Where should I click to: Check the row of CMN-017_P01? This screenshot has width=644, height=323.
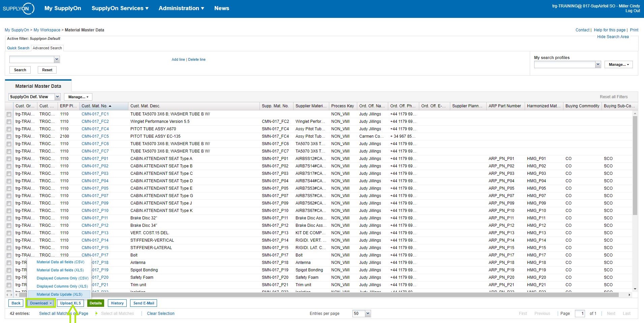point(9,159)
